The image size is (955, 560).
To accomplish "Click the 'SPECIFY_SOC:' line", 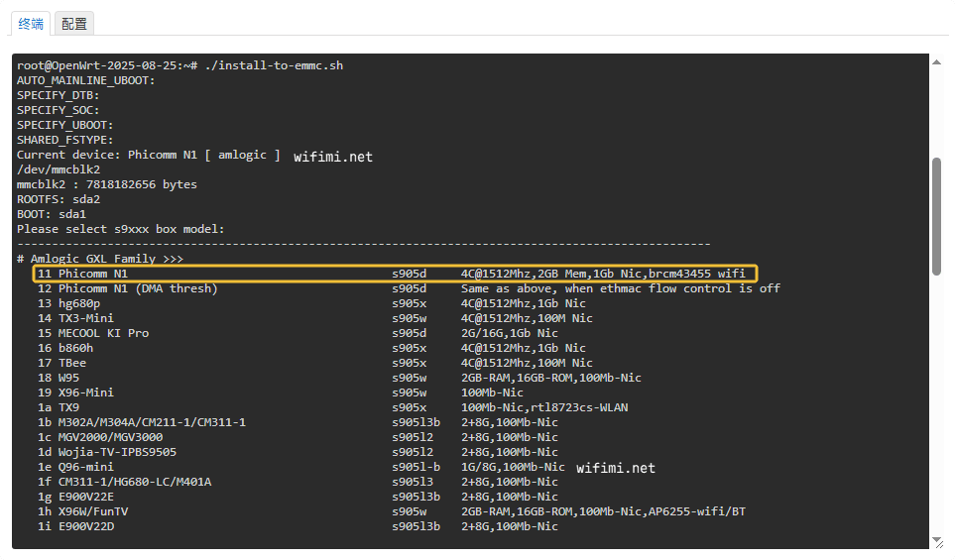I will point(58,110).
